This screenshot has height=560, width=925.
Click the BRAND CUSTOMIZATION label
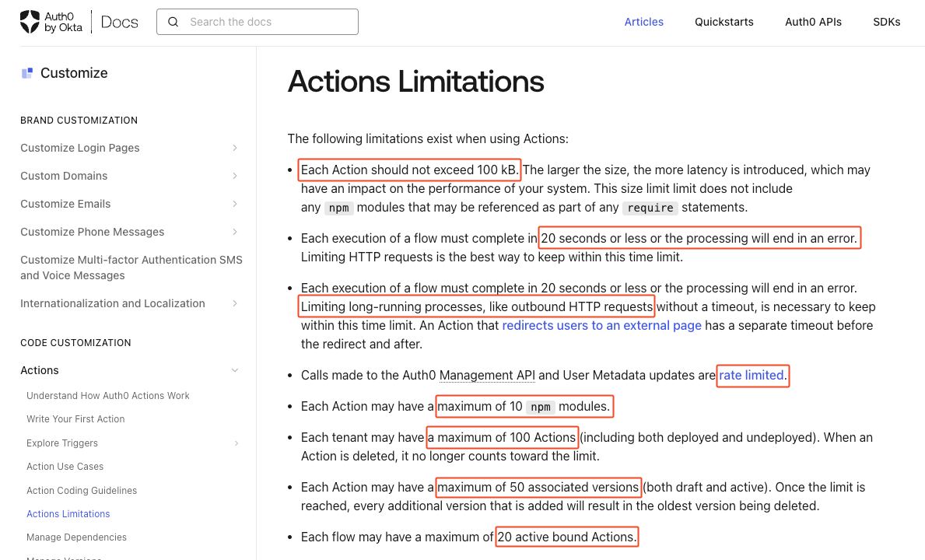[79, 121]
